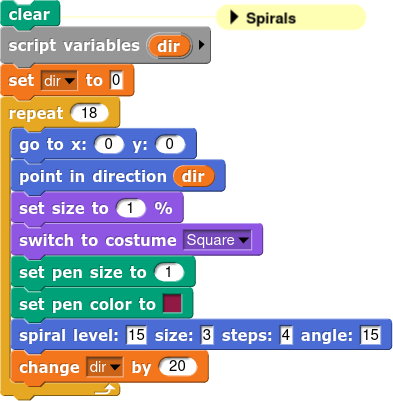Click the dir variable in point in direction
393x401 pixels.
(194, 176)
